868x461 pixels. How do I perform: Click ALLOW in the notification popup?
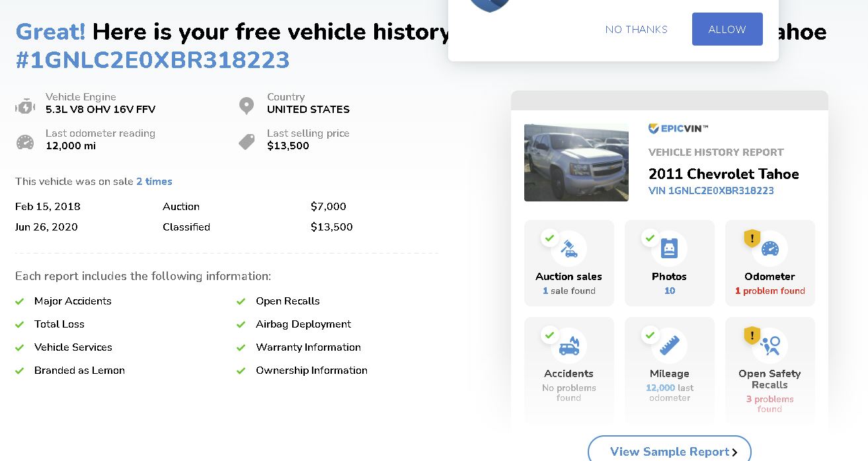tap(727, 29)
